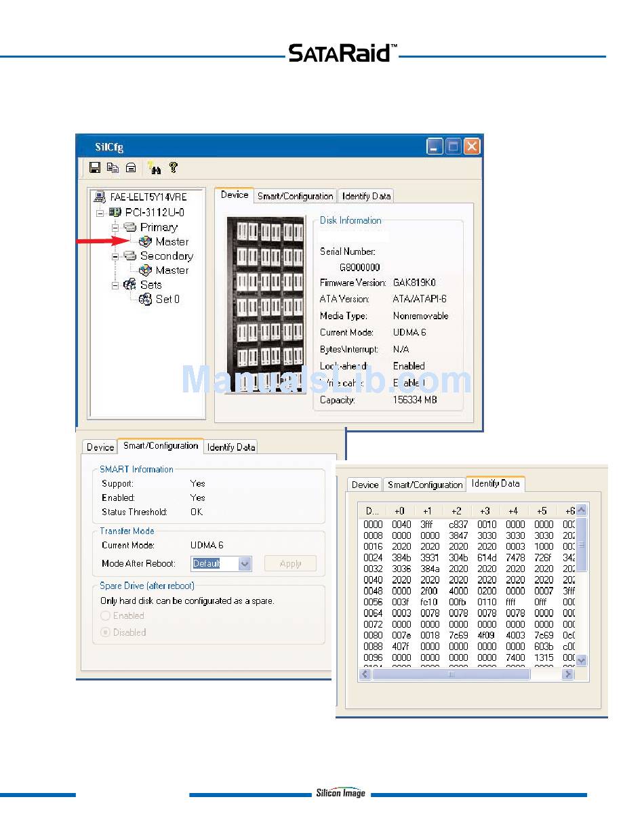Viewport: 644px width, 833px height.
Task: Click Identify Data tab above SMART Information
Action: point(231,447)
